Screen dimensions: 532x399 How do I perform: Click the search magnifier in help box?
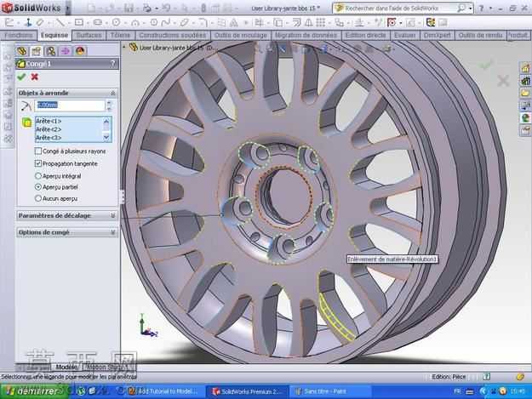pyautogui.click(x=461, y=9)
